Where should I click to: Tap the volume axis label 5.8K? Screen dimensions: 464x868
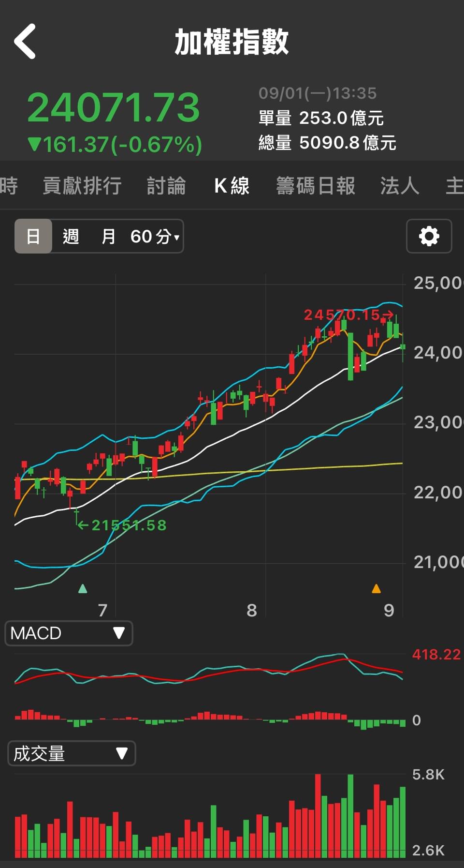point(428,775)
